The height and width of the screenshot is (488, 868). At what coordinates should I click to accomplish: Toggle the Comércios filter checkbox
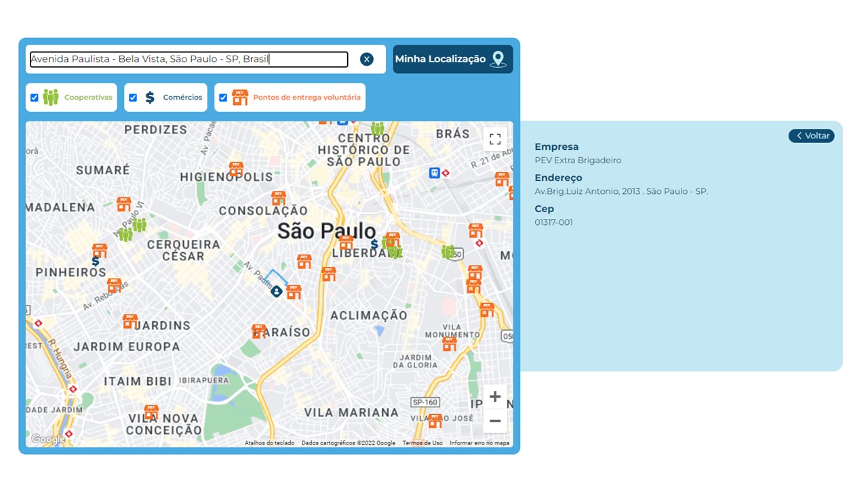pos(133,98)
